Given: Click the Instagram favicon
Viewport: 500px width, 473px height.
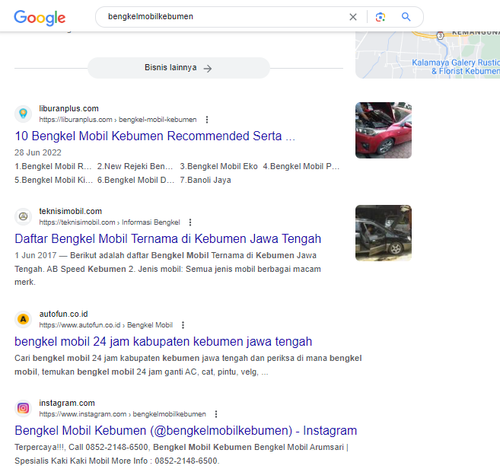Looking at the screenshot, I should pyautogui.click(x=23, y=408).
